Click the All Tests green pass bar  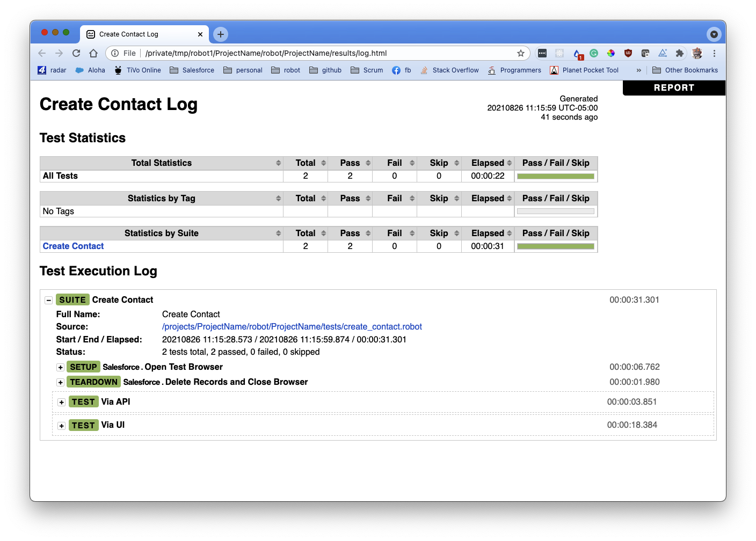(555, 176)
